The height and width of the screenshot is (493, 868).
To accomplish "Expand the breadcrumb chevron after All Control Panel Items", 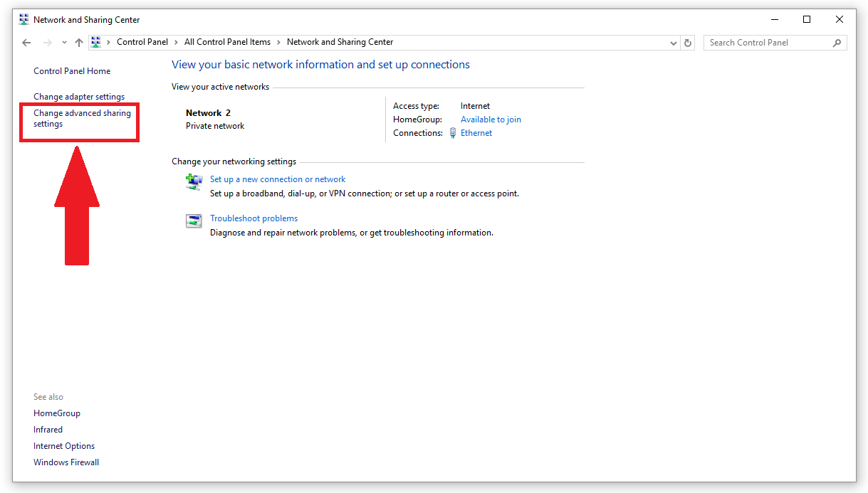I will tap(279, 42).
